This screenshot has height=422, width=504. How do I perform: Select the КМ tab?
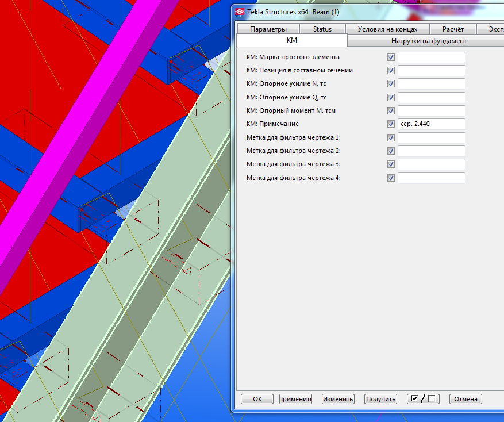(291, 41)
